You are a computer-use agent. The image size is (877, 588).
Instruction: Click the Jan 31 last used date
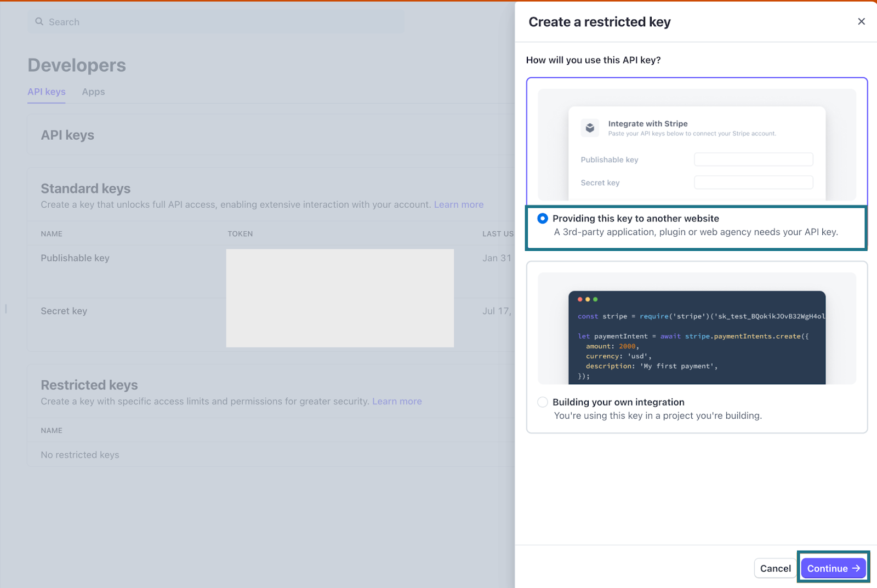(497, 258)
